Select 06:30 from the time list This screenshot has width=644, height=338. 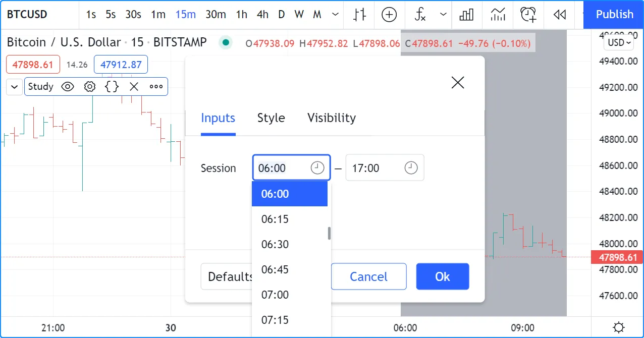pyautogui.click(x=275, y=244)
